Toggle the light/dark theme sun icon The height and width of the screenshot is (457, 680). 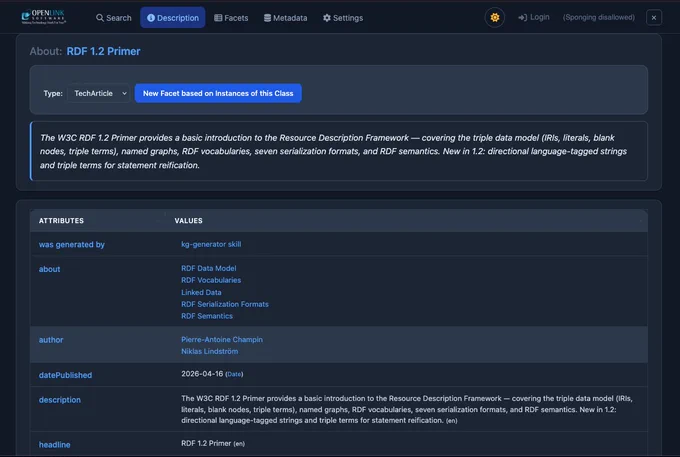pos(494,17)
